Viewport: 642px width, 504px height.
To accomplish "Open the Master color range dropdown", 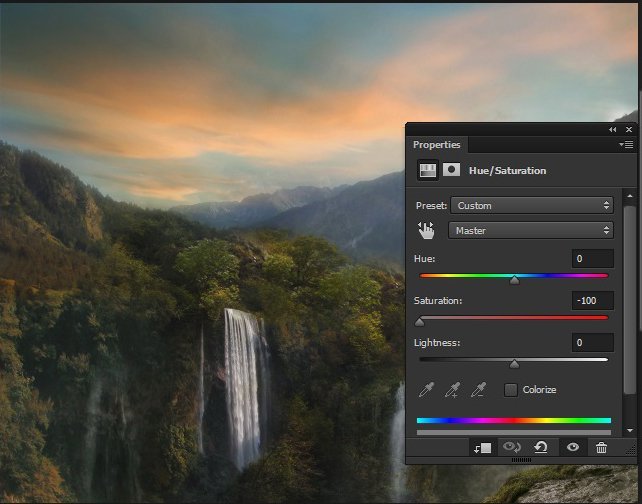I will (531, 230).
